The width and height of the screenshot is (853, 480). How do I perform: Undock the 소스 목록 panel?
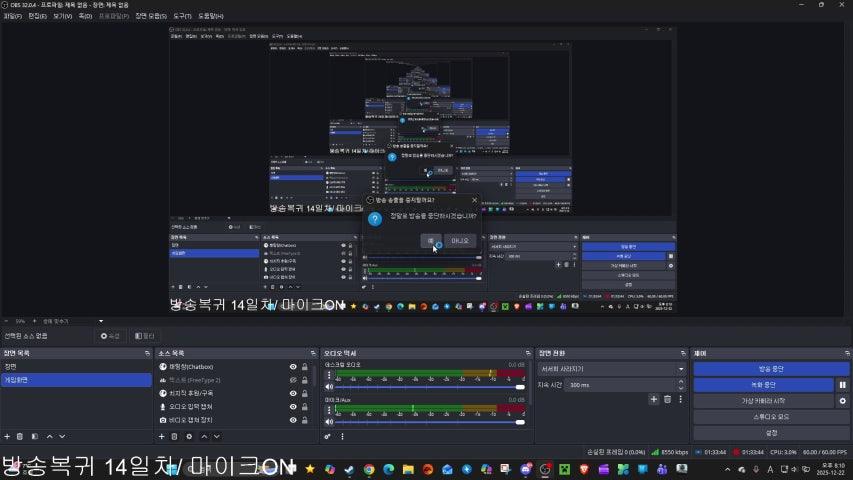(x=313, y=354)
